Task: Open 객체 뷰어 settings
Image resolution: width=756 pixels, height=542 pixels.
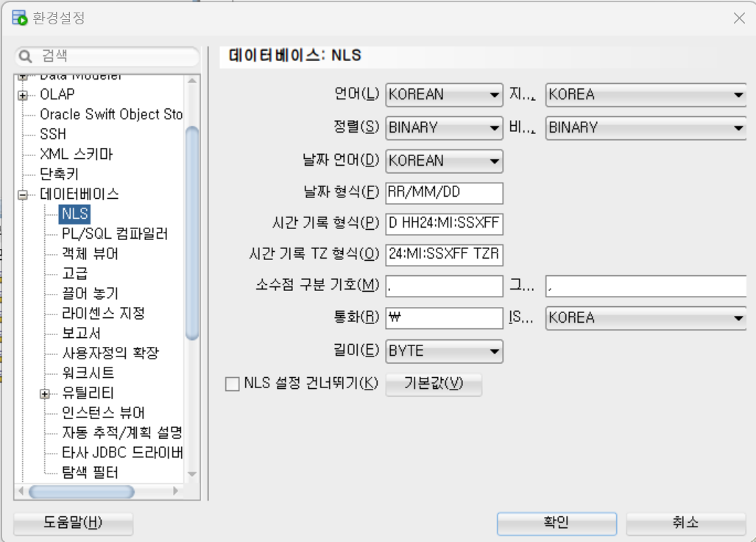Action: pyautogui.click(x=90, y=253)
